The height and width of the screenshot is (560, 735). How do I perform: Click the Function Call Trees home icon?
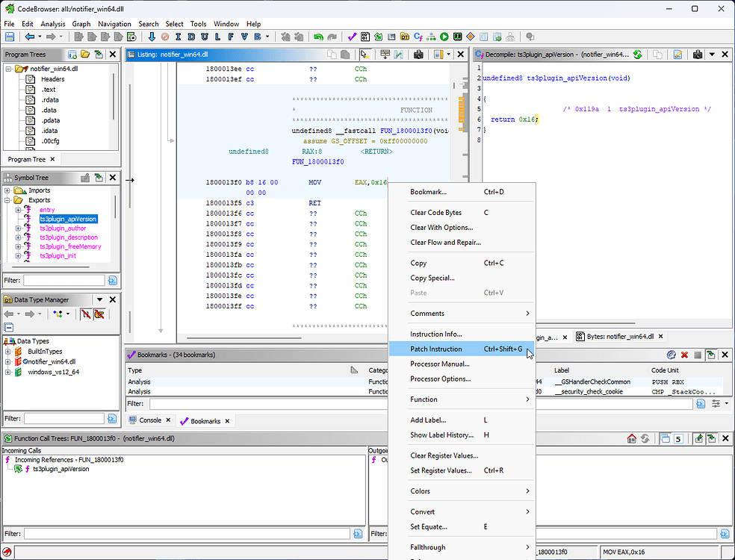click(x=631, y=438)
